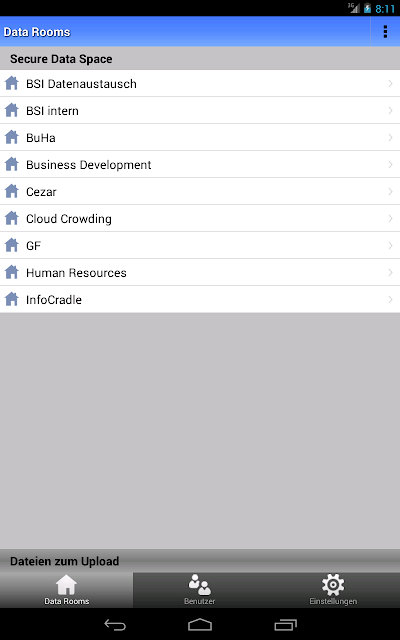The height and width of the screenshot is (640, 400).
Task: Tap the house icon beside BSI Datenaustausch
Action: click(x=12, y=83)
